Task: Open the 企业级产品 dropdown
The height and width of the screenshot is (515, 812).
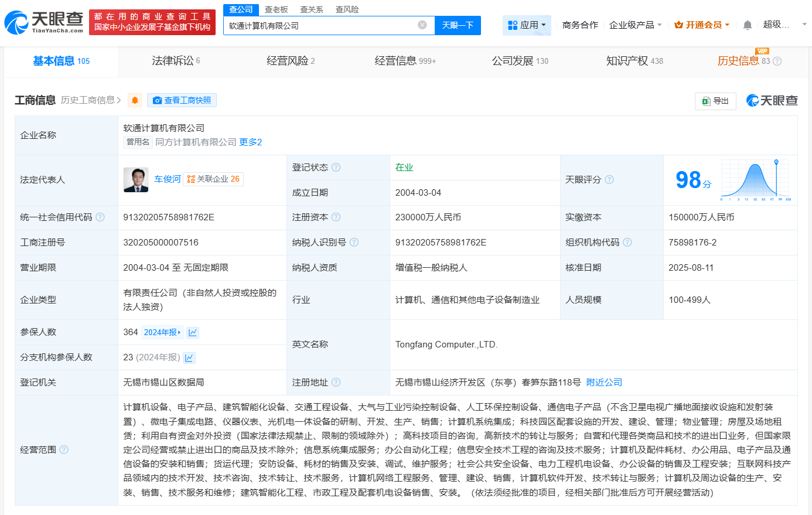Action: click(632, 25)
